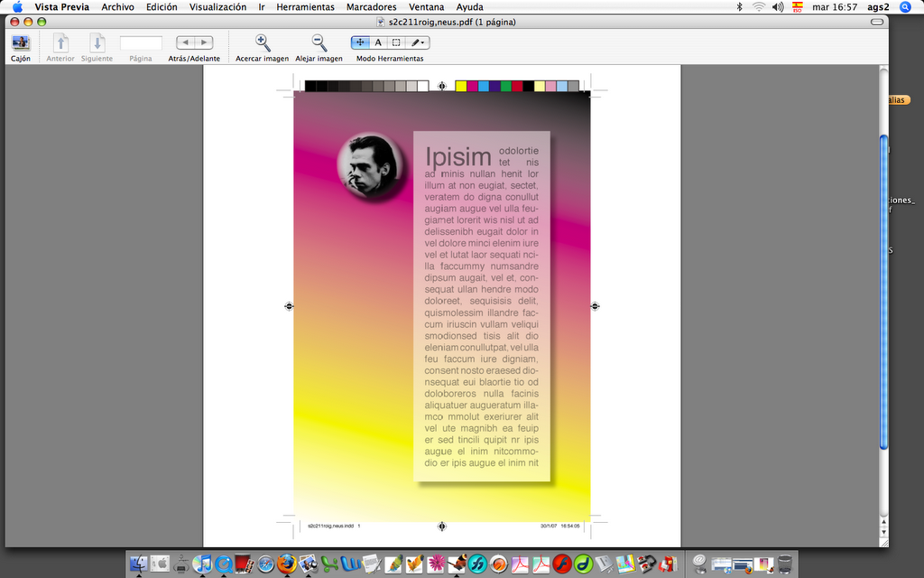The width and height of the screenshot is (924, 578).
Task: Open Photo Booth from the Dock
Action: (x=244, y=564)
